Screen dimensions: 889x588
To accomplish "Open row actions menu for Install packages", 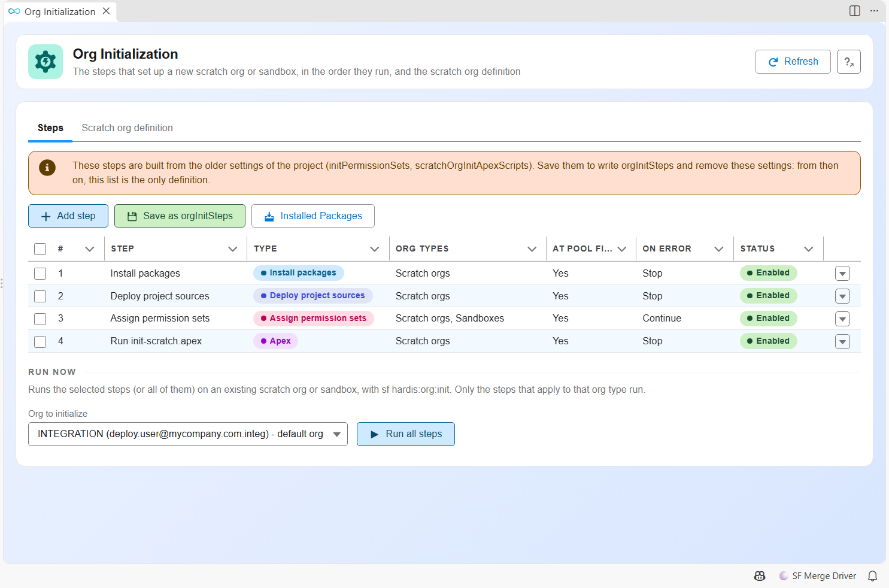I will pyautogui.click(x=842, y=274).
